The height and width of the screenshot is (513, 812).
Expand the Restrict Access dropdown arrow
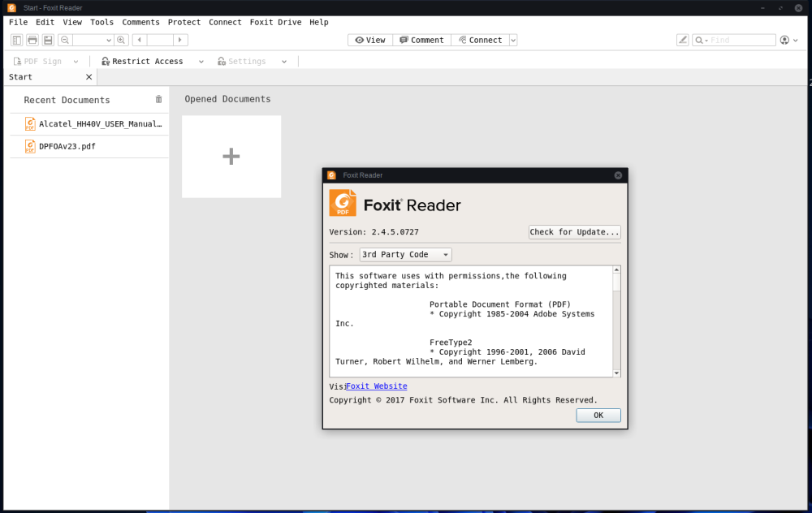201,62
